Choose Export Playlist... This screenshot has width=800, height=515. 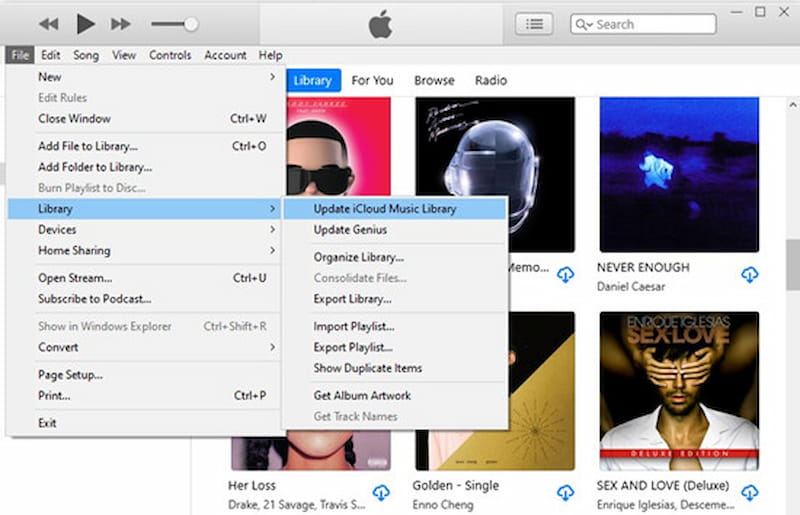tap(395, 347)
